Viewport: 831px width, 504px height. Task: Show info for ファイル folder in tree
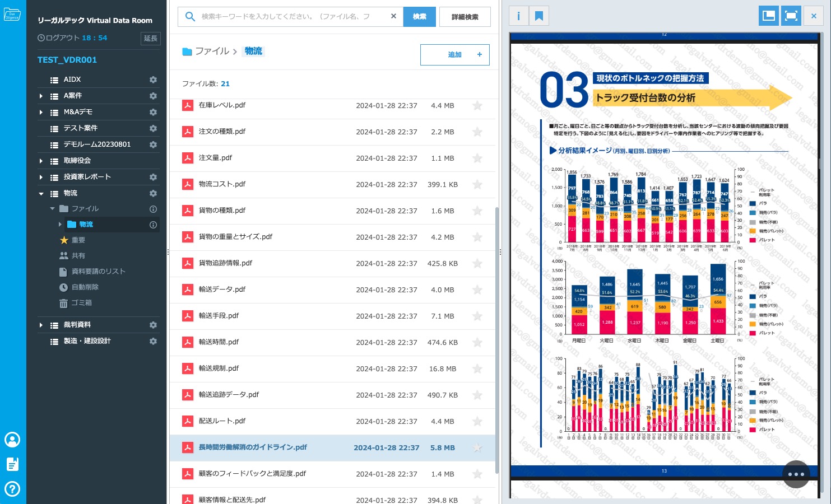153,209
